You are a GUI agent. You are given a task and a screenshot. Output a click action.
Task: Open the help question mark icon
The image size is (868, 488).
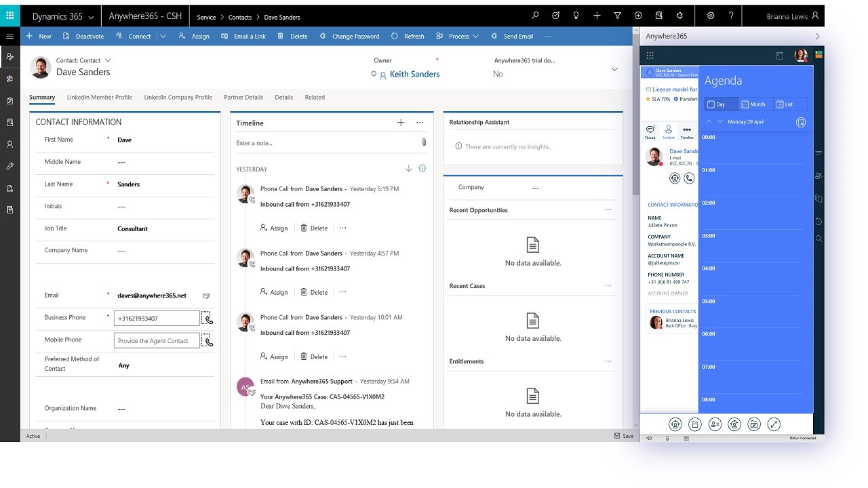click(x=731, y=16)
